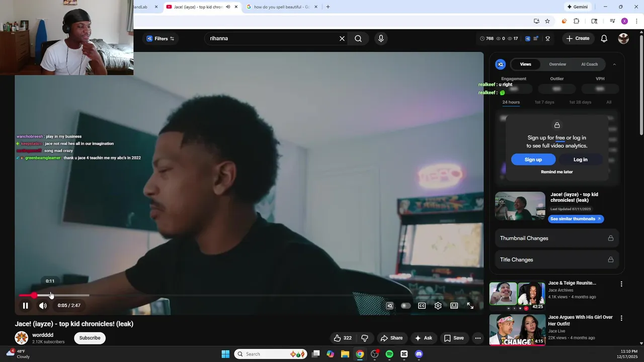Open the wordddd channel avatar
This screenshot has width=644, height=362.
(x=21, y=338)
